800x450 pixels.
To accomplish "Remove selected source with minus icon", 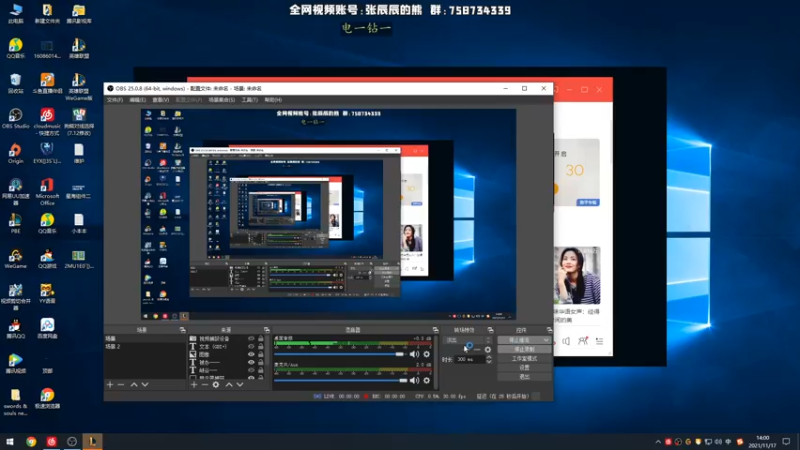I will tap(205, 384).
